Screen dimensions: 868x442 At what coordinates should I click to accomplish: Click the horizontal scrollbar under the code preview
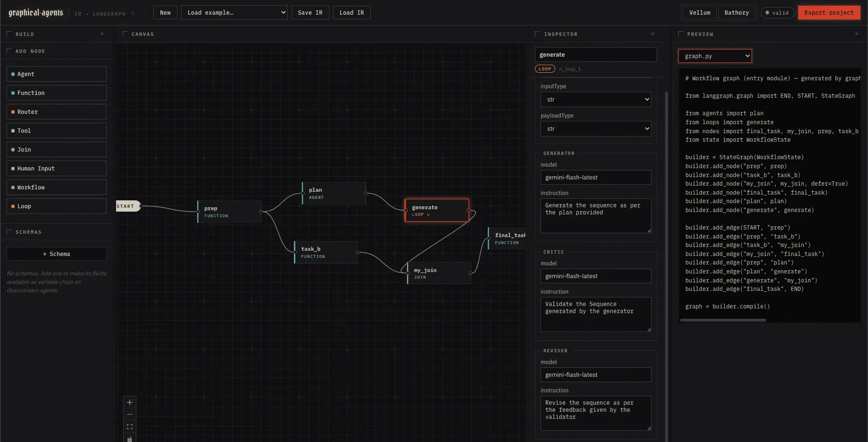pos(723,320)
